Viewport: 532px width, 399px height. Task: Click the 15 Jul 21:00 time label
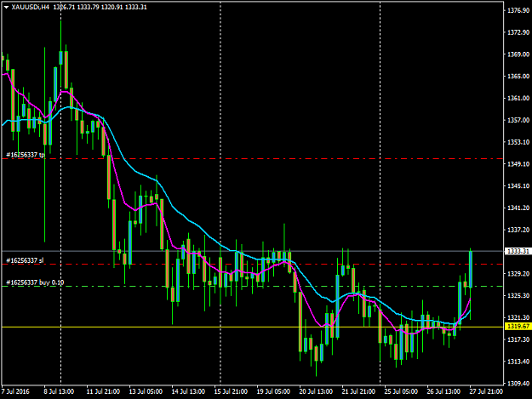click(231, 391)
